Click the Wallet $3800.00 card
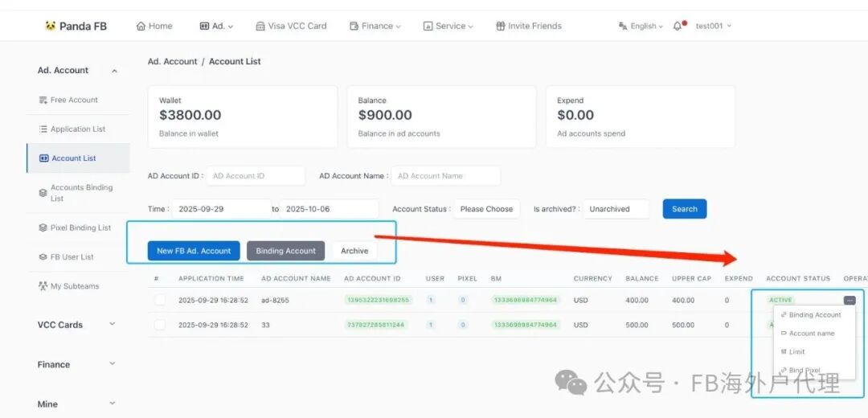The image size is (868, 418). [x=243, y=117]
